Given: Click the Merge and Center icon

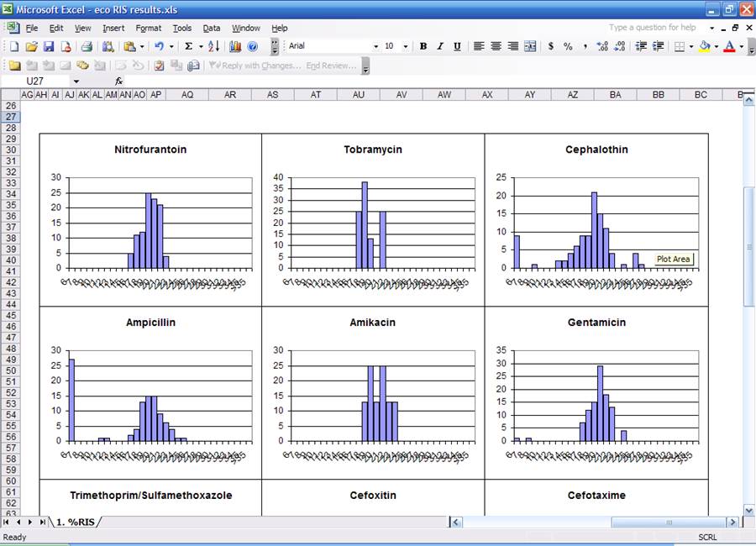Looking at the screenshot, I should point(530,46).
